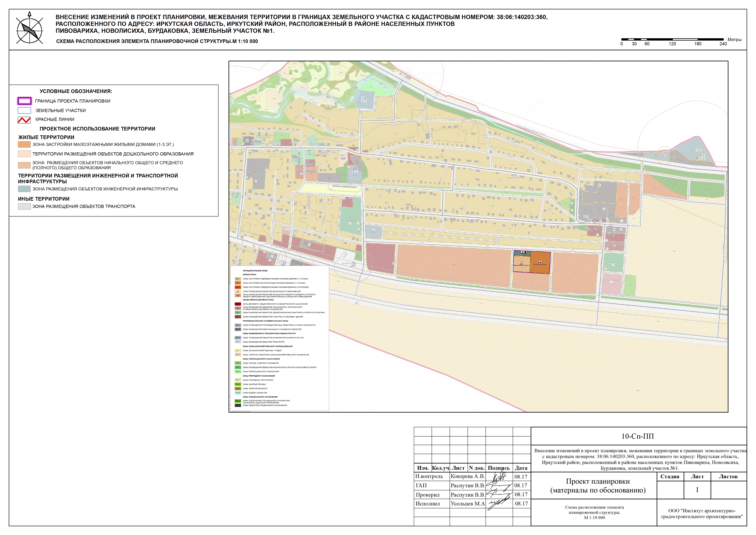The width and height of the screenshot is (756, 535).
Task: Click the blue-gray engineering infrastructure swatch in main legend
Action: [x=24, y=189]
